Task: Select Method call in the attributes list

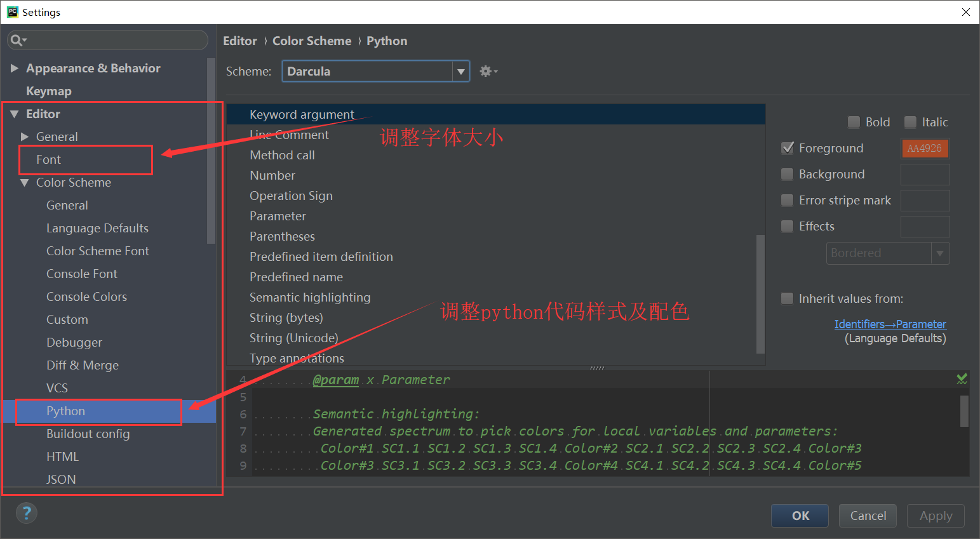Action: tap(282, 155)
